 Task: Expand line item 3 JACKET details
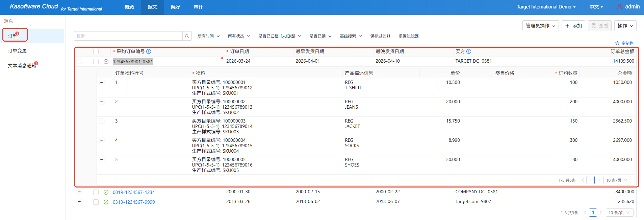[102, 121]
